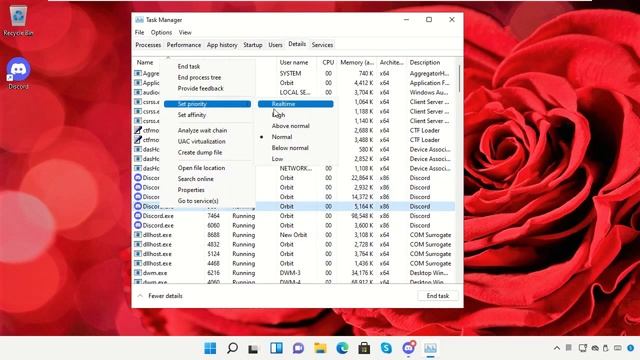The image size is (640, 360).
Task: Pick Below normal priority
Action: 296,148
